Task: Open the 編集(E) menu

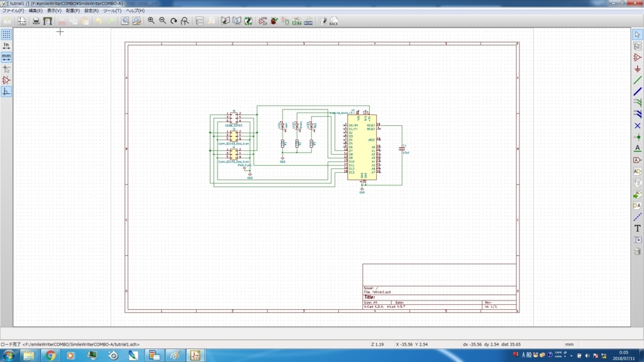Action: [x=35, y=11]
